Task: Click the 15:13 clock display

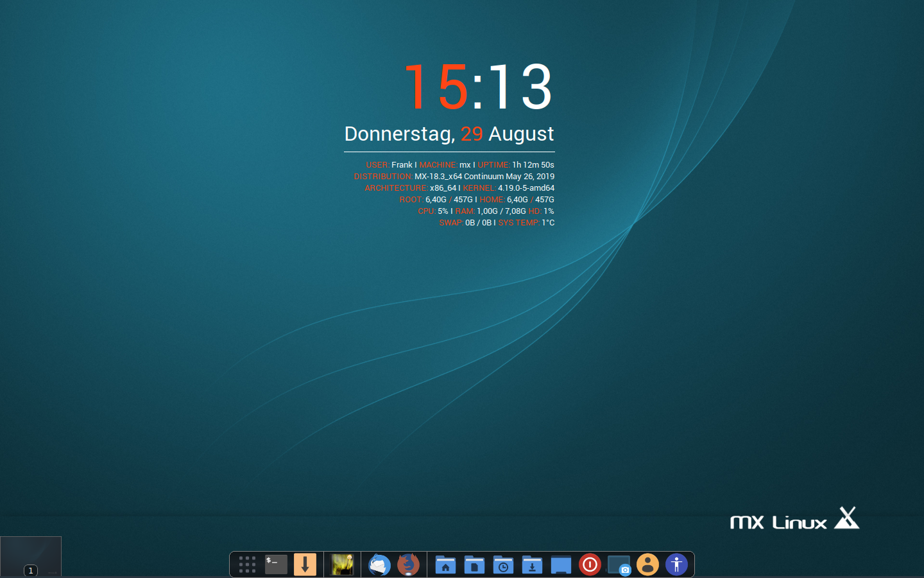Action: point(478,87)
